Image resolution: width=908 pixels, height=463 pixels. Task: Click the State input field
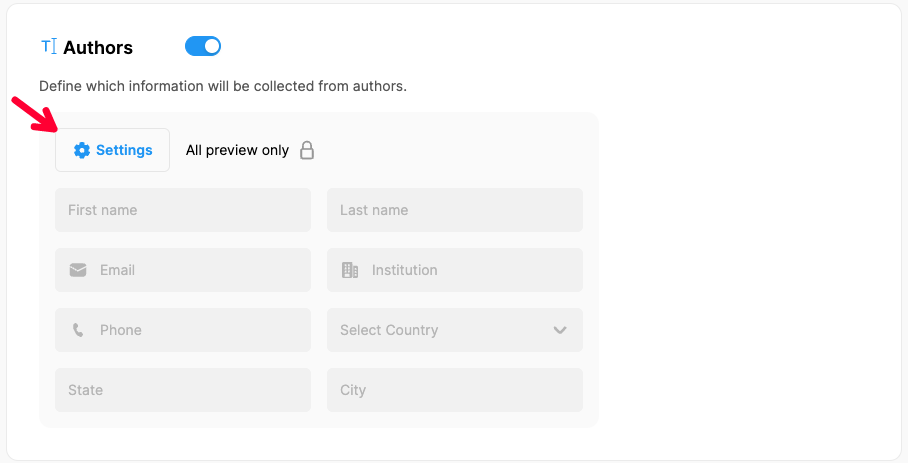183,390
